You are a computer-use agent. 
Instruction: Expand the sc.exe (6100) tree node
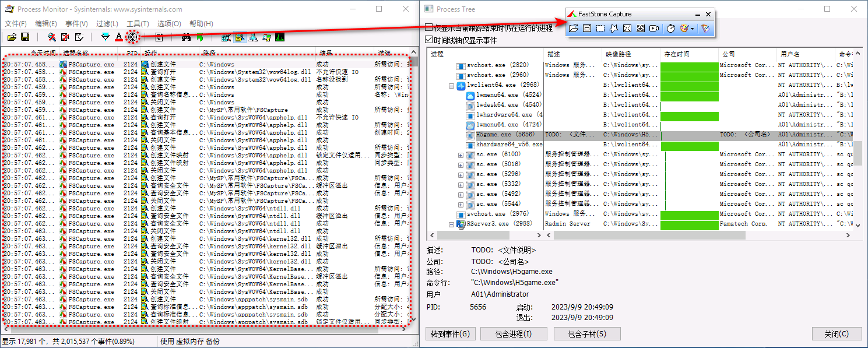(461, 155)
